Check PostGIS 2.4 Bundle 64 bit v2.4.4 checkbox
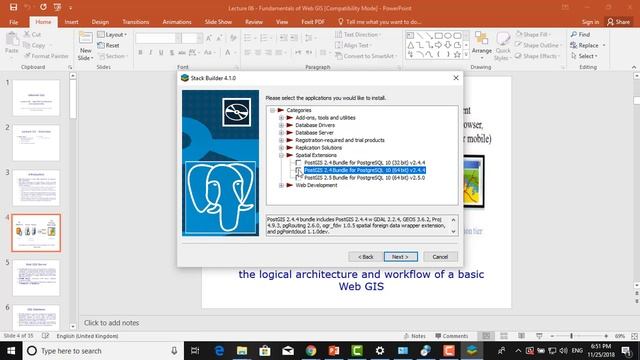The height and width of the screenshot is (360, 640). 298,170
